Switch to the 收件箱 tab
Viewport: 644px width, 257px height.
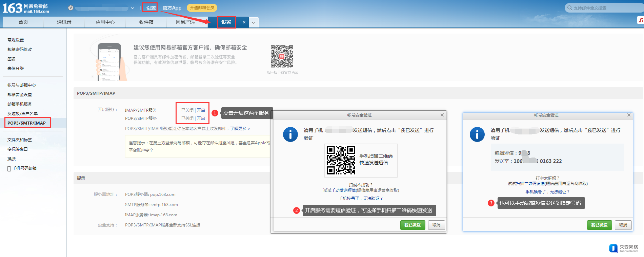[x=146, y=22]
